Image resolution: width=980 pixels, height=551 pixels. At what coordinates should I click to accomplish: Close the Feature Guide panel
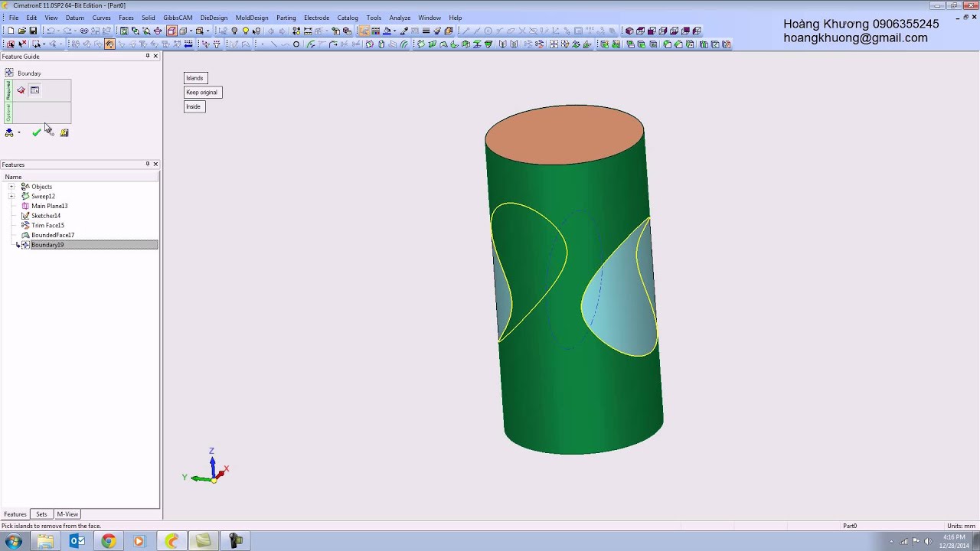tap(155, 56)
